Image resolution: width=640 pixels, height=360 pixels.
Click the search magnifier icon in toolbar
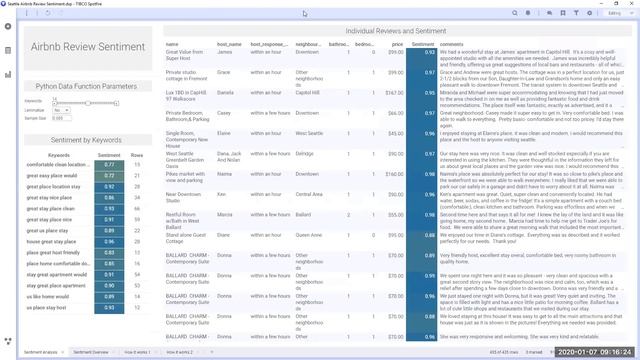(x=515, y=13)
